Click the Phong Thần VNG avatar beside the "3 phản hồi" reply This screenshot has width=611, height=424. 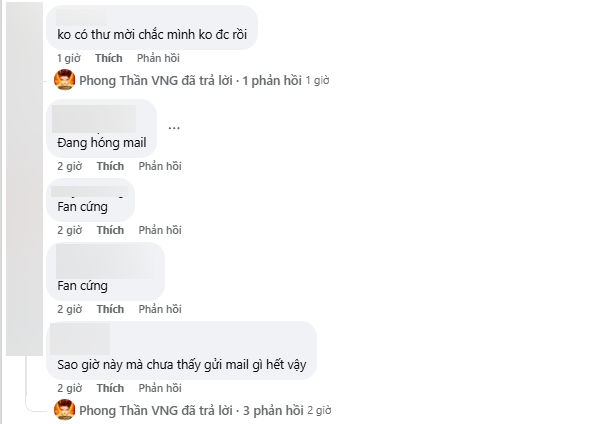click(64, 410)
